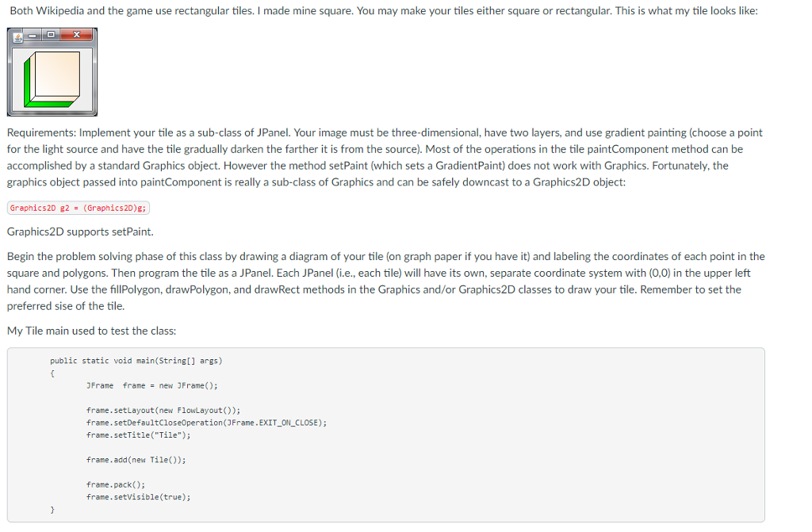Click the gradient-painted beige face of the tile
This screenshot has height=532, width=812.
[58, 73]
